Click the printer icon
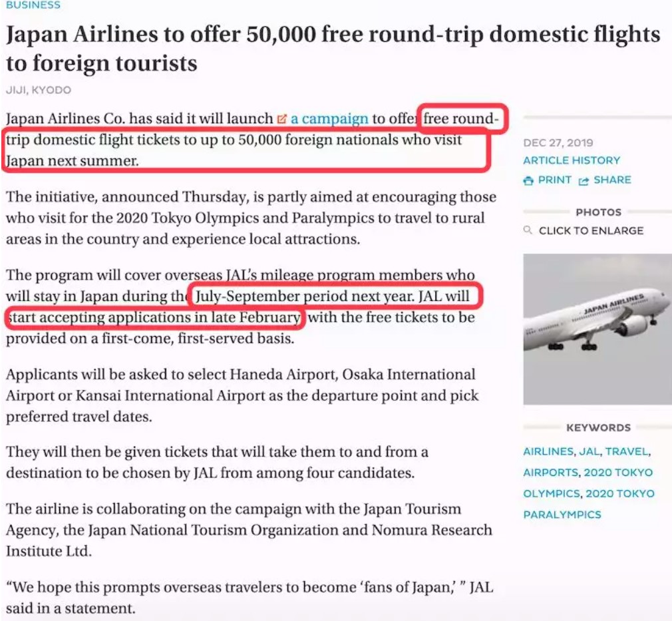Screen dimensions: 672x621 coord(528,180)
